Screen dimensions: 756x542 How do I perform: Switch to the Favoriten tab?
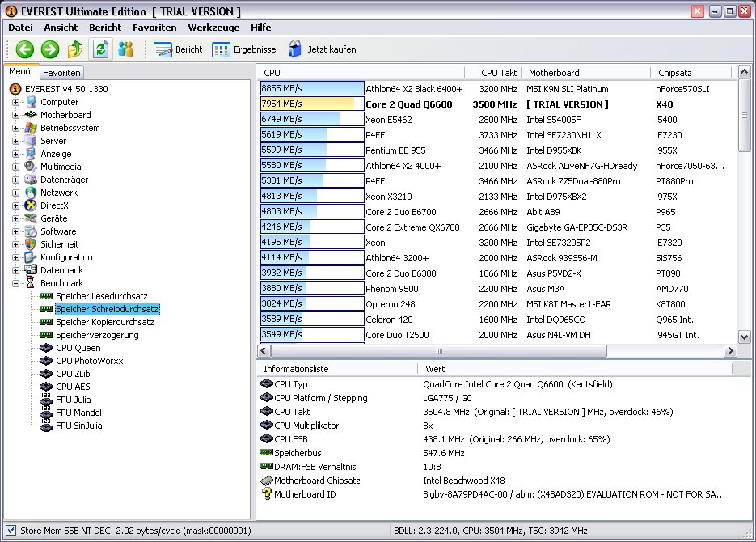tap(61, 72)
